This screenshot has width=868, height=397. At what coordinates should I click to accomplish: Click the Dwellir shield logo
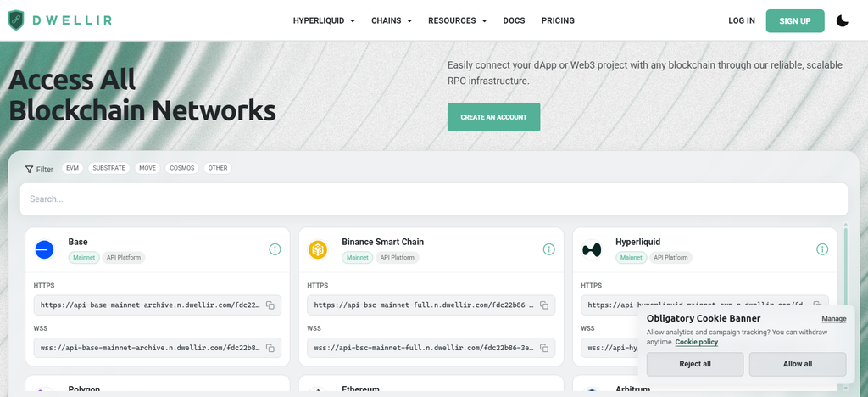click(16, 20)
